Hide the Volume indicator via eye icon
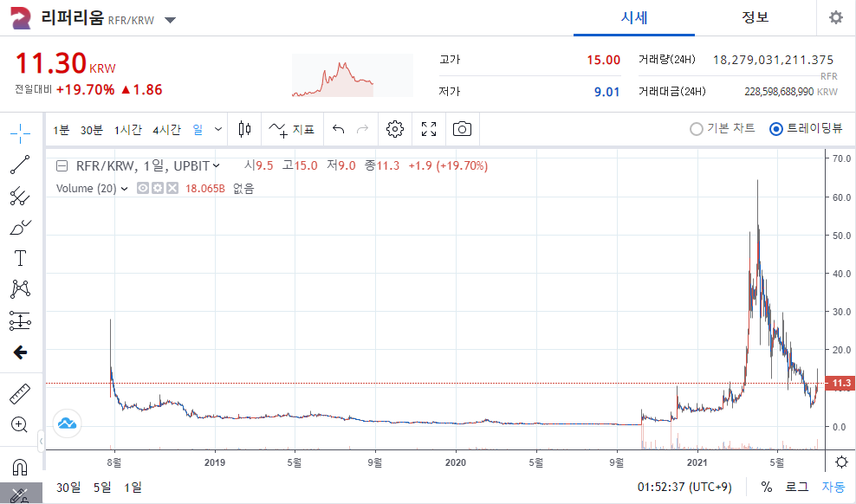The width and height of the screenshot is (856, 504). (142, 188)
